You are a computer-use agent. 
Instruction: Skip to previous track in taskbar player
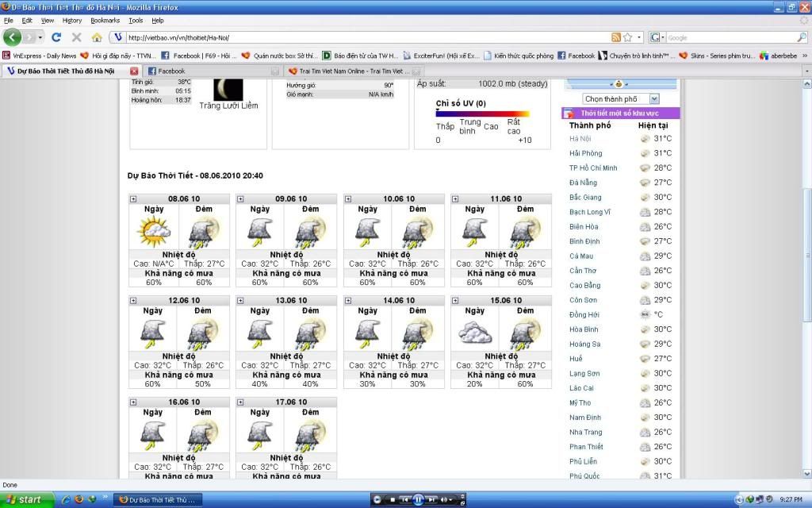[x=405, y=500]
